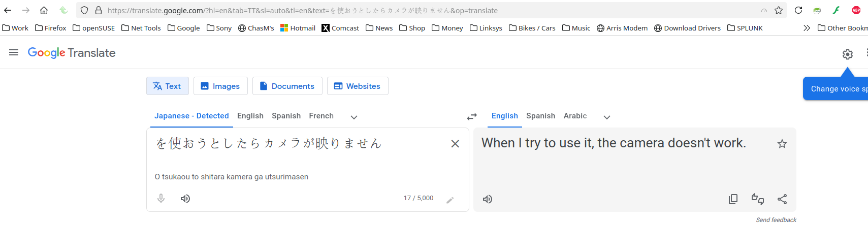The image size is (868, 252).
Task: Bookmark this page with the star
Action: pyautogui.click(x=779, y=10)
